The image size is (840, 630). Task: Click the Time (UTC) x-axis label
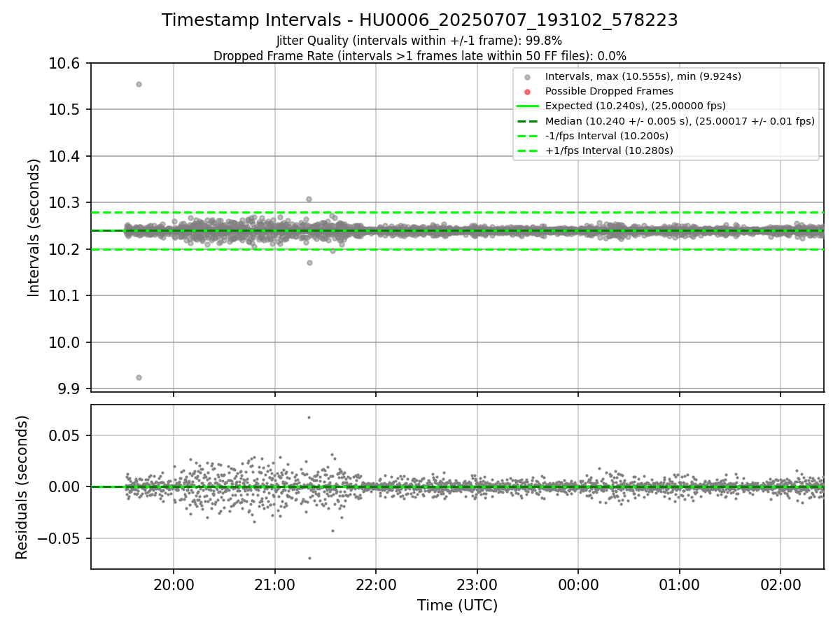coord(457,605)
